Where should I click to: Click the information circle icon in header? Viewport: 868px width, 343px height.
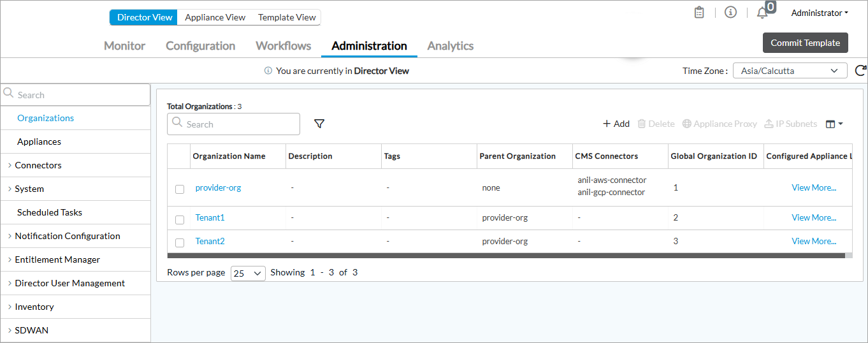pyautogui.click(x=731, y=12)
